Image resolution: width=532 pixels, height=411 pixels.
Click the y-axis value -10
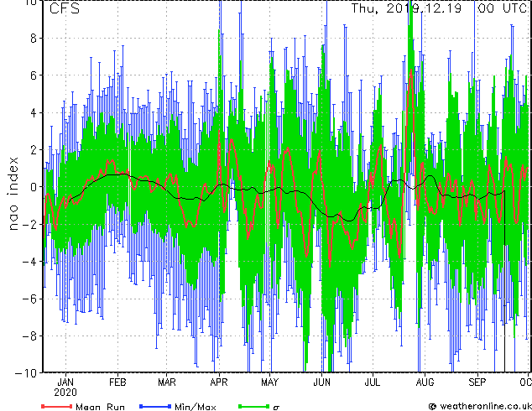tap(26, 373)
